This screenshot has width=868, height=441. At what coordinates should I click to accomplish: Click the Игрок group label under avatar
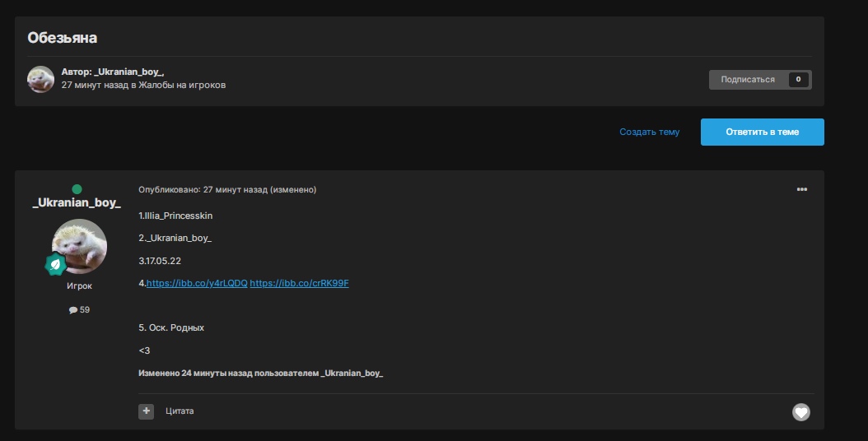79,285
